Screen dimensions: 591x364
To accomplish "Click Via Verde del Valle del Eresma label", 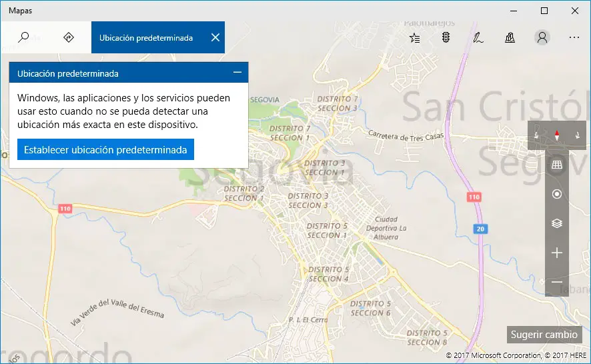I will (117, 312).
